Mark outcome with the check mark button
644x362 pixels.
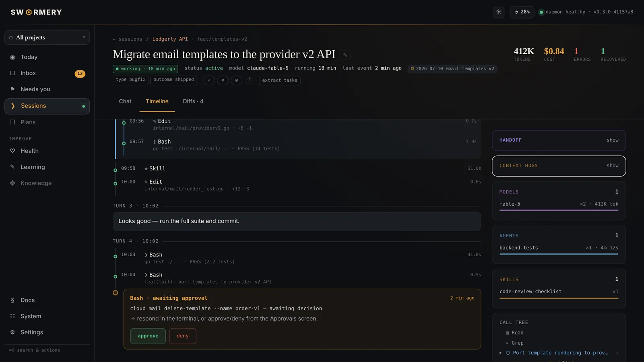pyautogui.click(x=209, y=80)
